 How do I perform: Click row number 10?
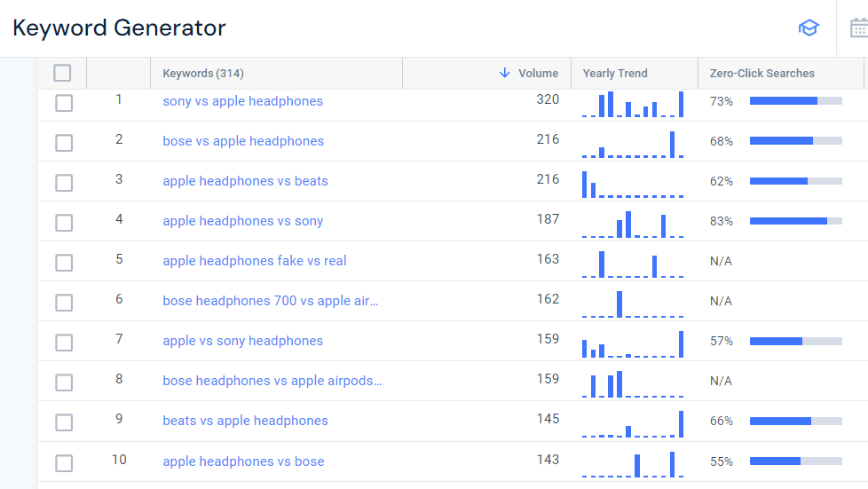119,460
